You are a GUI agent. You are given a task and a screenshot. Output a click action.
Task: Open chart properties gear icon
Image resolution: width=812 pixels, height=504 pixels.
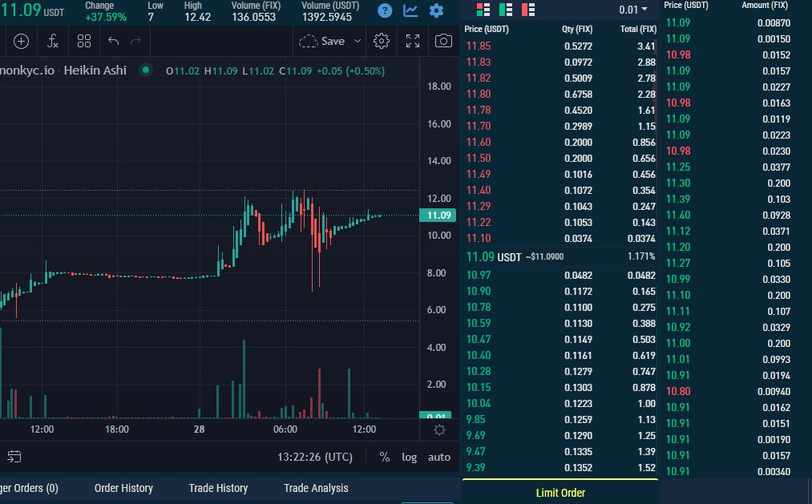click(381, 42)
